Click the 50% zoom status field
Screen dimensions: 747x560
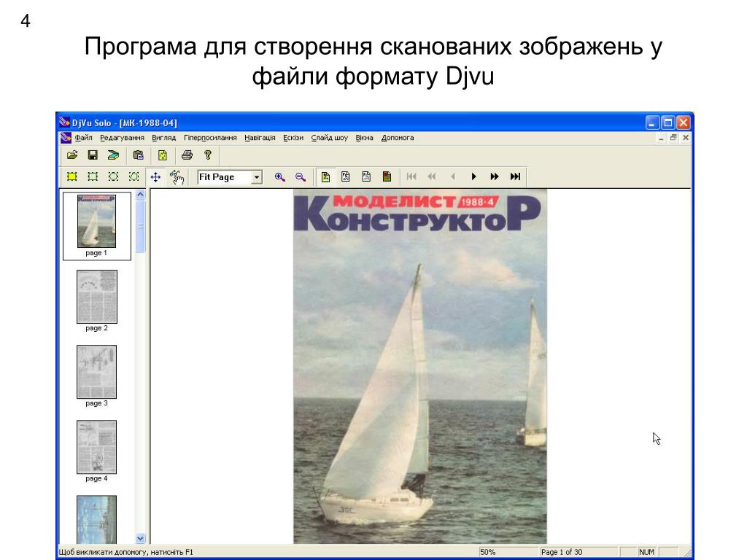click(507, 552)
